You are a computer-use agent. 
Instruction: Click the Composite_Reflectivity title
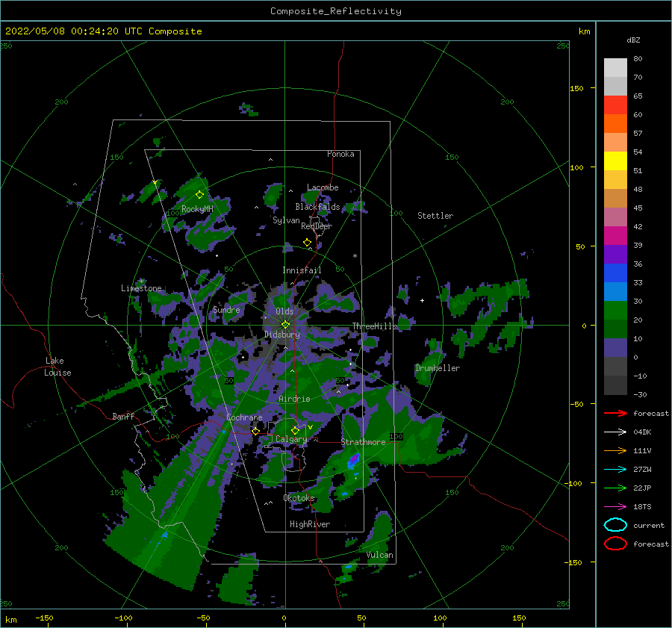(336, 11)
